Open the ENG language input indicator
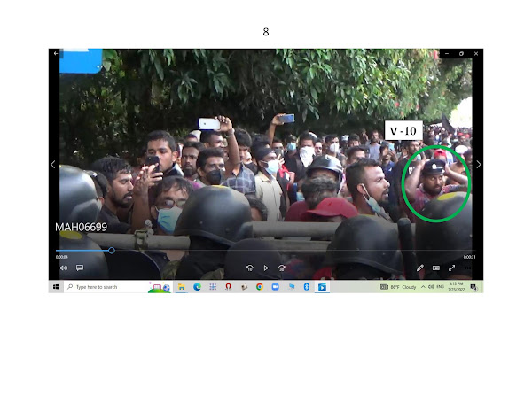This screenshot has height=411, width=532. pos(441,287)
